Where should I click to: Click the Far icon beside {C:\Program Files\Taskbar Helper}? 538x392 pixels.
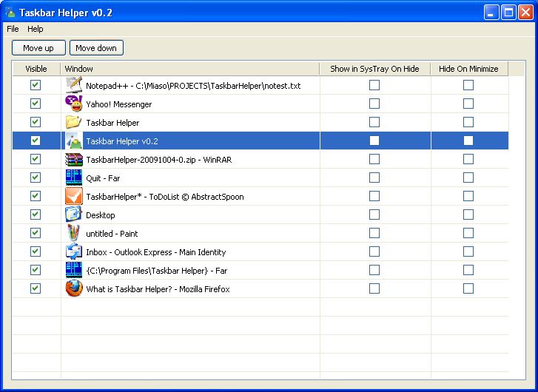point(74,270)
